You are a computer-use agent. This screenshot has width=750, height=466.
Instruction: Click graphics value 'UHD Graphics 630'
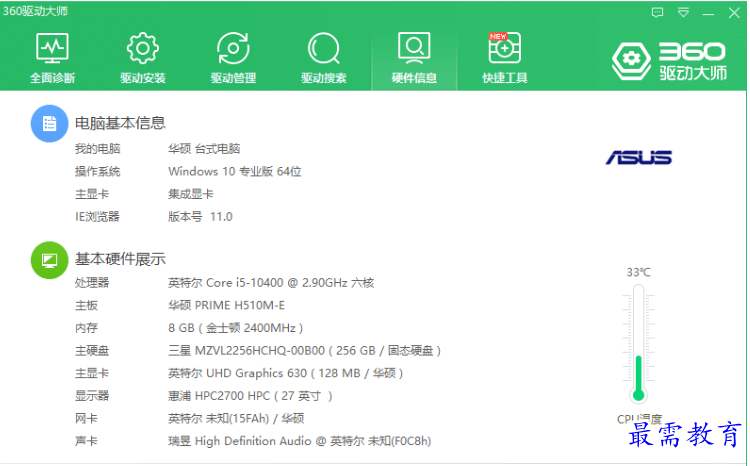point(256,373)
